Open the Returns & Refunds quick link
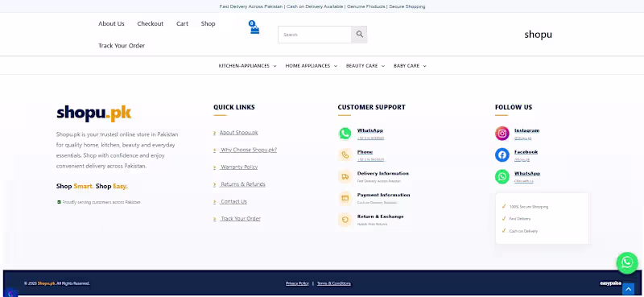This screenshot has height=297, width=644. 243,184
